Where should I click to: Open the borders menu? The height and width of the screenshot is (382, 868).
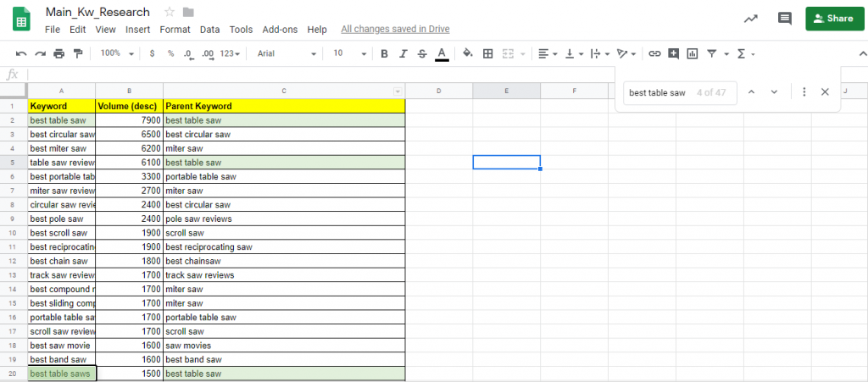(x=487, y=53)
